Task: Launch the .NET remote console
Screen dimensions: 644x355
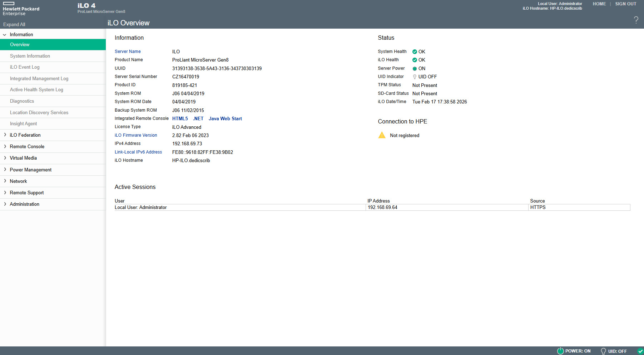Action: pos(198,119)
